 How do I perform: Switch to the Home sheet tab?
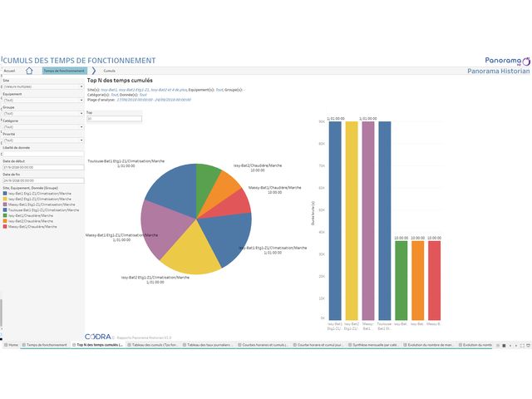[11, 343]
